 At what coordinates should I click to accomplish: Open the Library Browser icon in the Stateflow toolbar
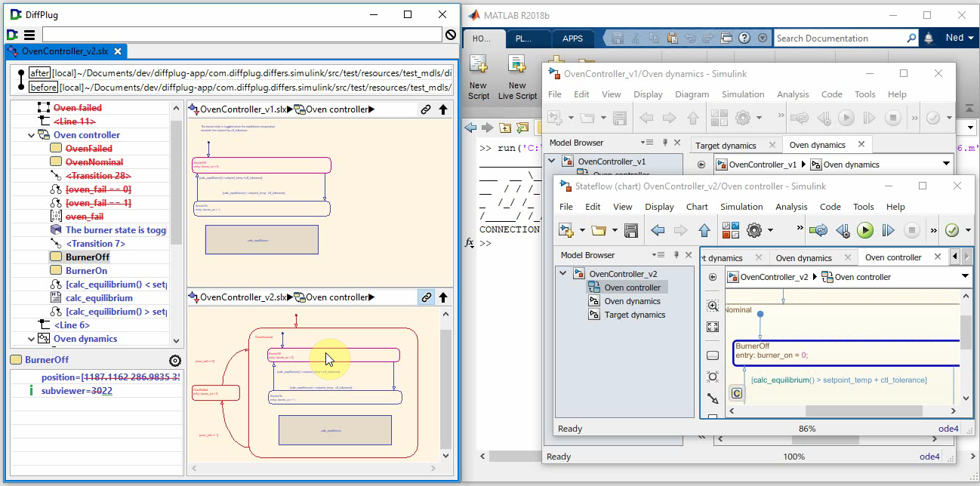(x=730, y=230)
